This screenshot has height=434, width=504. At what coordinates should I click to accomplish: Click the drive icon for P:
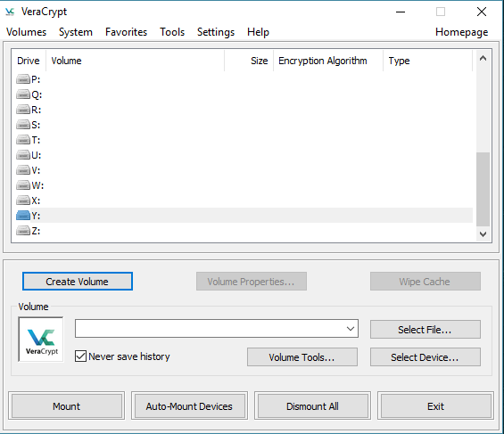23,79
